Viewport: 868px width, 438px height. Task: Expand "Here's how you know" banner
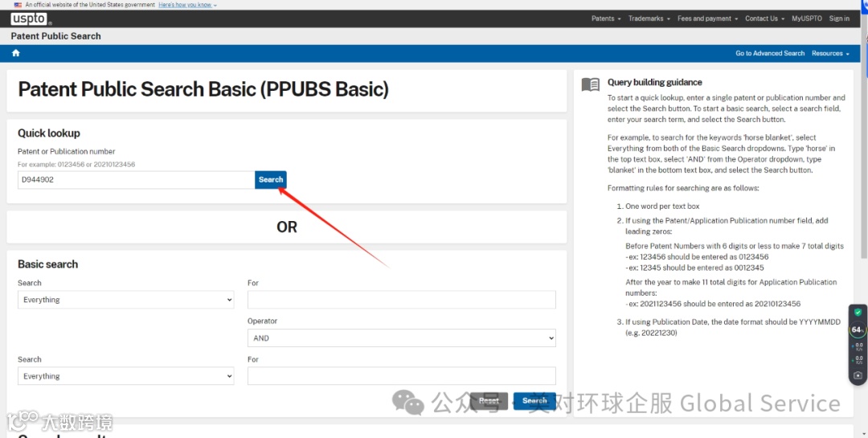[187, 5]
